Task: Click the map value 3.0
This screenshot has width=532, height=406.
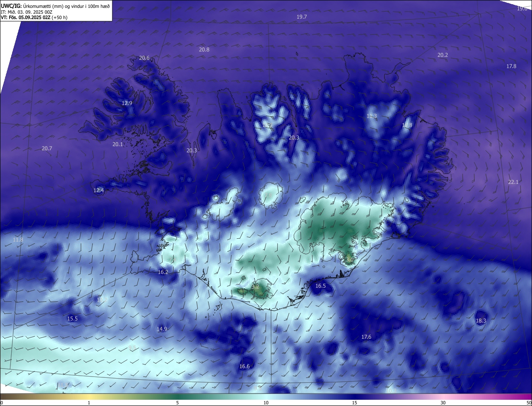Action: click(350, 260)
